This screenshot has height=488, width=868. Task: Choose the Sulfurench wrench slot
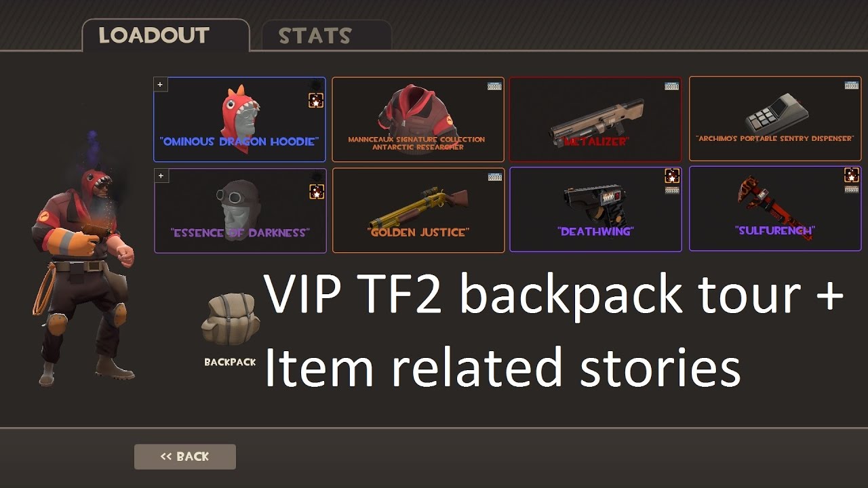775,209
